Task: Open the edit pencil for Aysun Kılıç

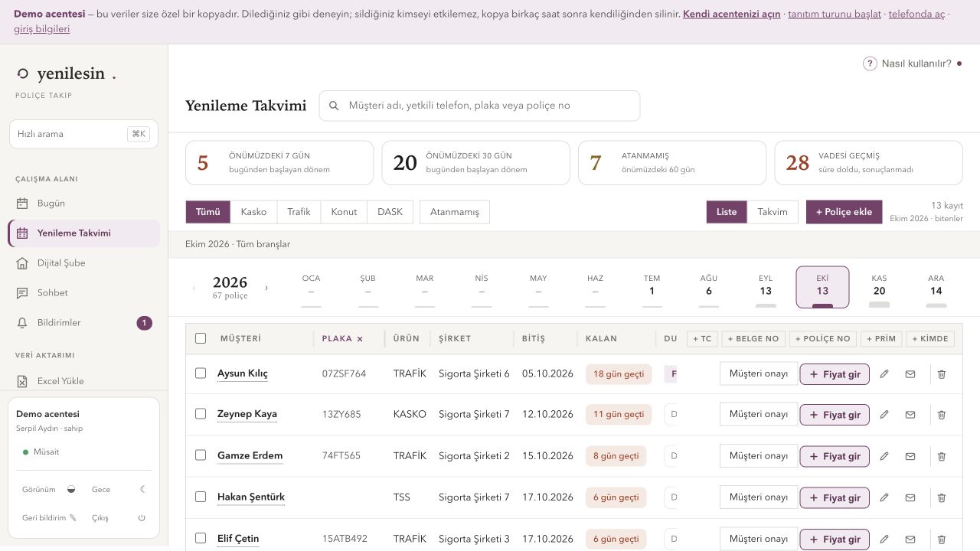Action: pyautogui.click(x=884, y=374)
